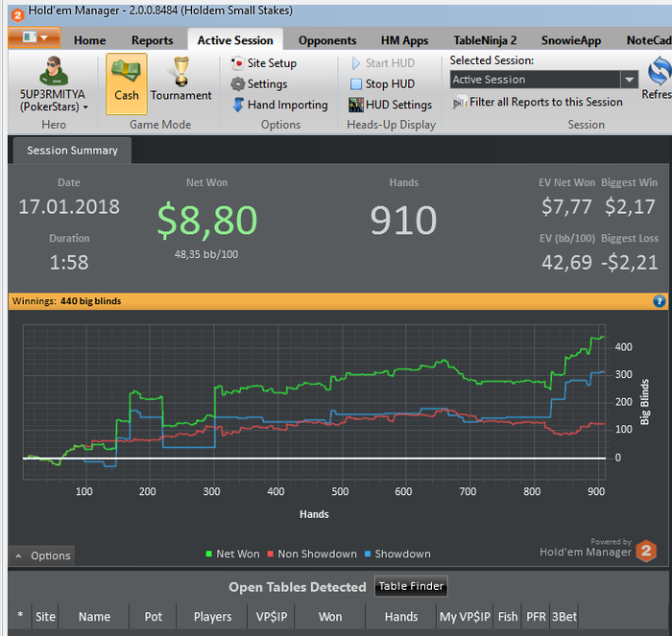Click the My VP$IP column header
The image size is (672, 636).
point(465,617)
